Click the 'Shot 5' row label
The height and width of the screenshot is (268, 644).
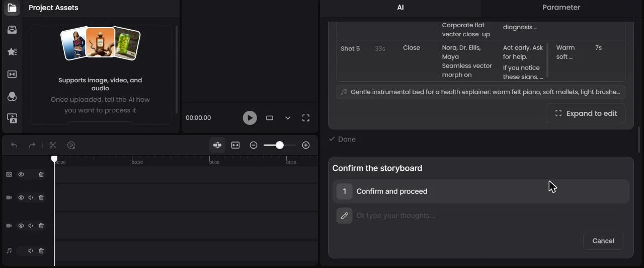tap(350, 49)
